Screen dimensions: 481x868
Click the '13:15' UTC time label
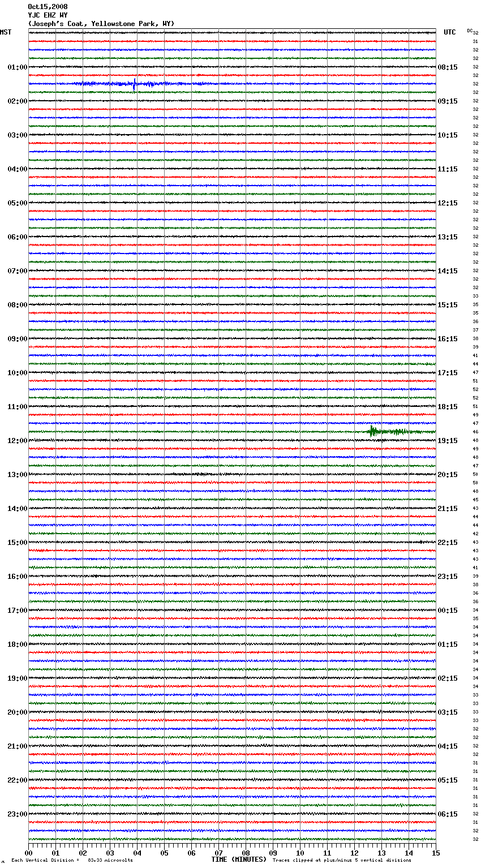pos(448,237)
